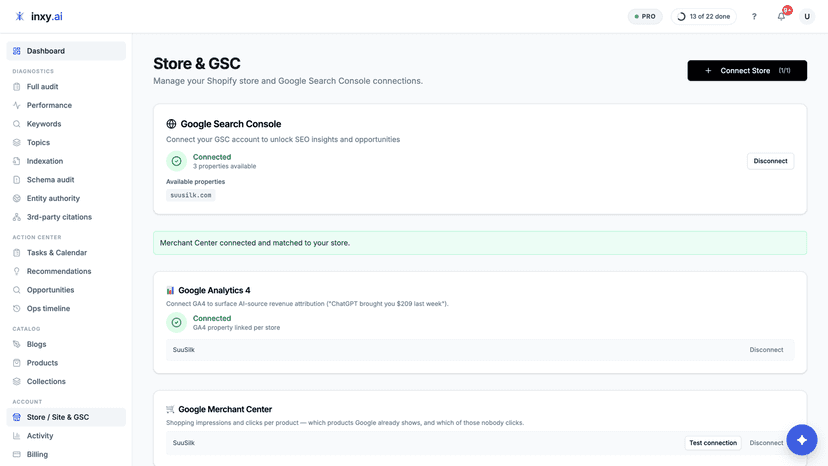Click the Recommendations lightbulb icon

coord(17,271)
